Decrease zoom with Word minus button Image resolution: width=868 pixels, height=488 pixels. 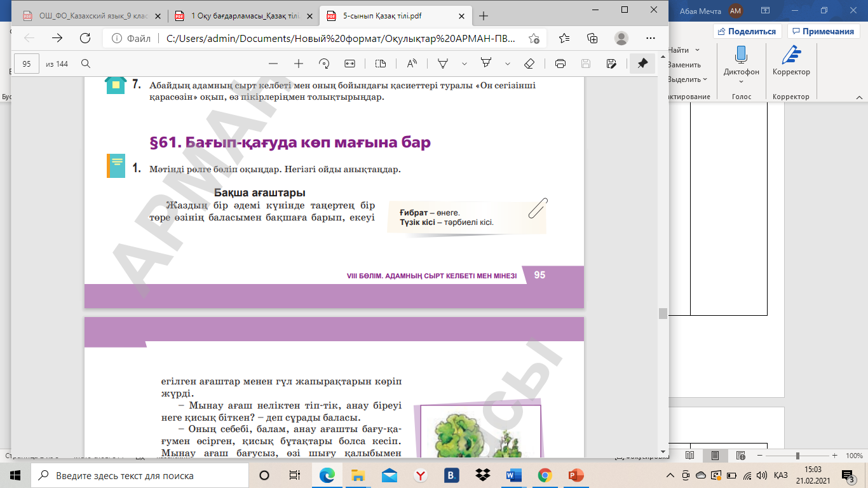(x=759, y=456)
